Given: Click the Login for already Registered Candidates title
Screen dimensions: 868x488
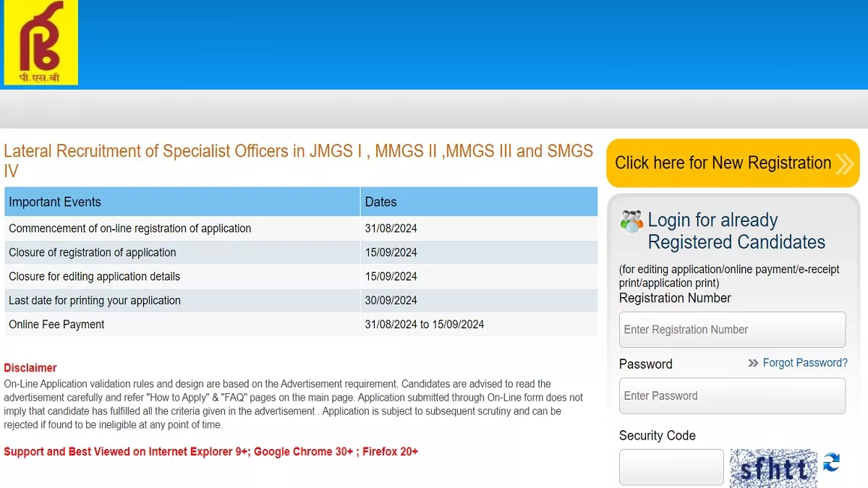Looking at the screenshot, I should [736, 231].
